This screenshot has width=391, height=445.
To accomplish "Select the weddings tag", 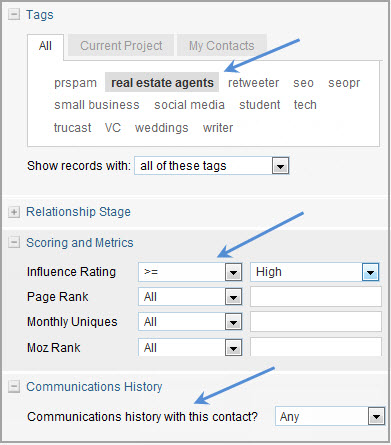I will (162, 128).
